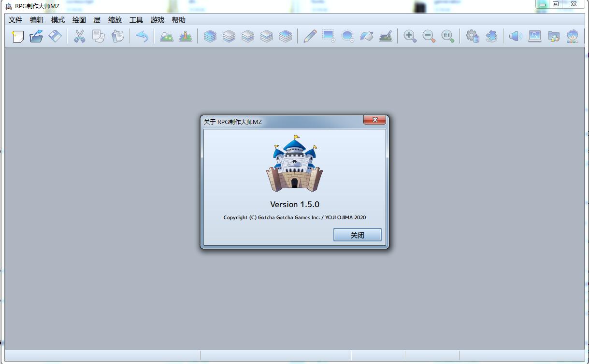The image size is (589, 364).
Task: Open the 帮助 menu
Action: coord(179,20)
